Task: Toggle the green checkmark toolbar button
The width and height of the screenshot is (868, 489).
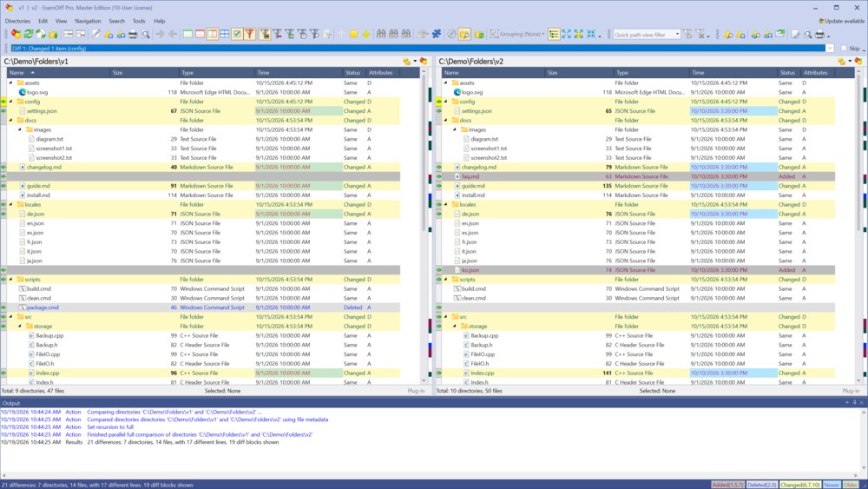Action: (237, 35)
